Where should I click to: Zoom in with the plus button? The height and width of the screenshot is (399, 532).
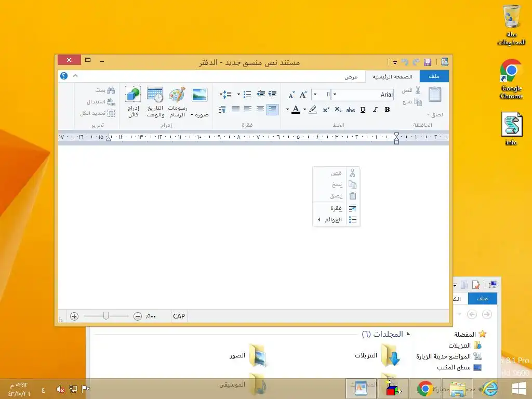(74, 316)
